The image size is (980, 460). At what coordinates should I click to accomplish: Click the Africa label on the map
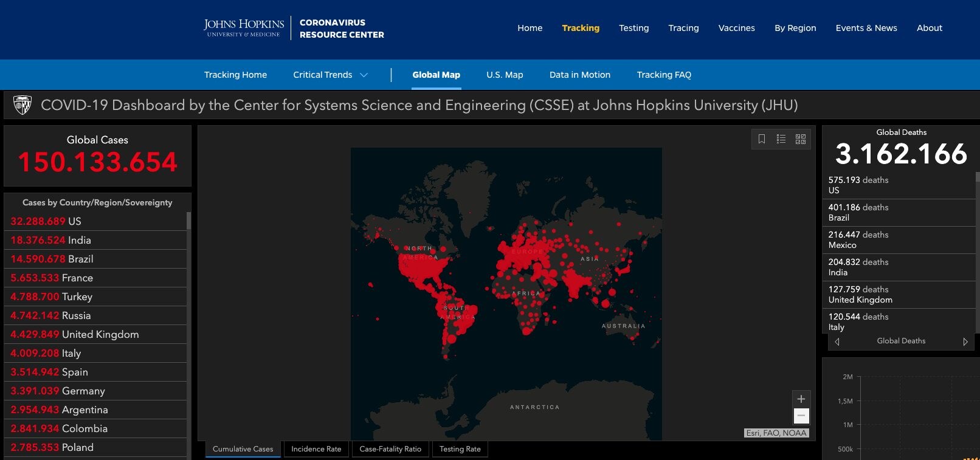(526, 294)
